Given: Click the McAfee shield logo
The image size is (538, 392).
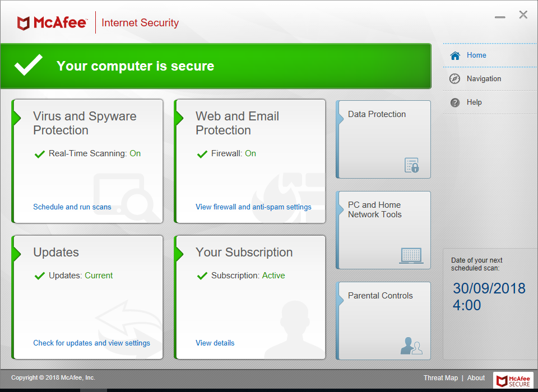Looking at the screenshot, I should click(x=24, y=23).
